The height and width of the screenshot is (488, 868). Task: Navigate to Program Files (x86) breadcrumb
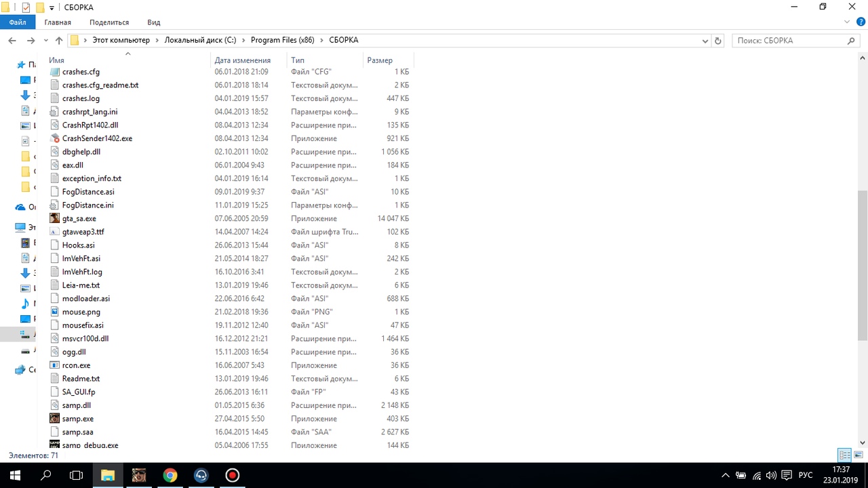tap(282, 41)
